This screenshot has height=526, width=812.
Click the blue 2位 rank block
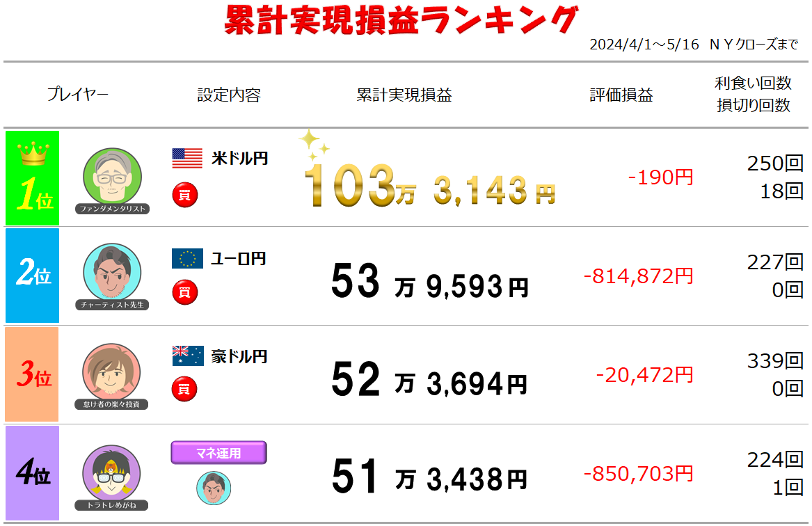33,276
